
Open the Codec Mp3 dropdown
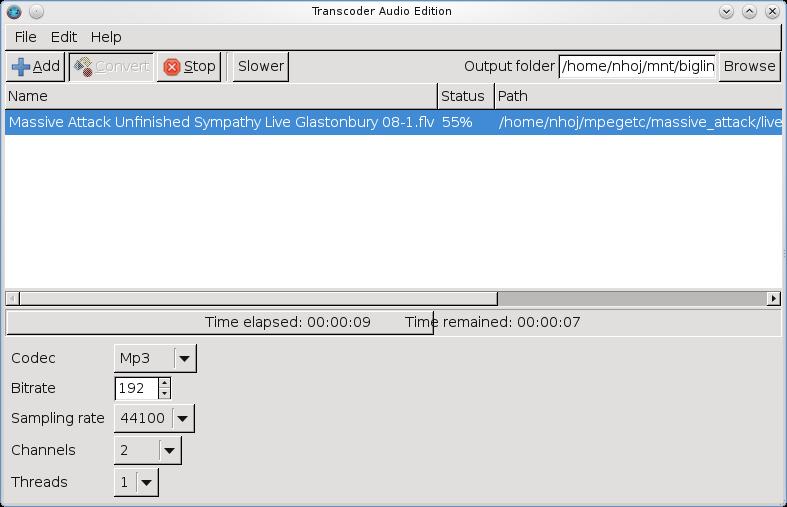coord(155,358)
